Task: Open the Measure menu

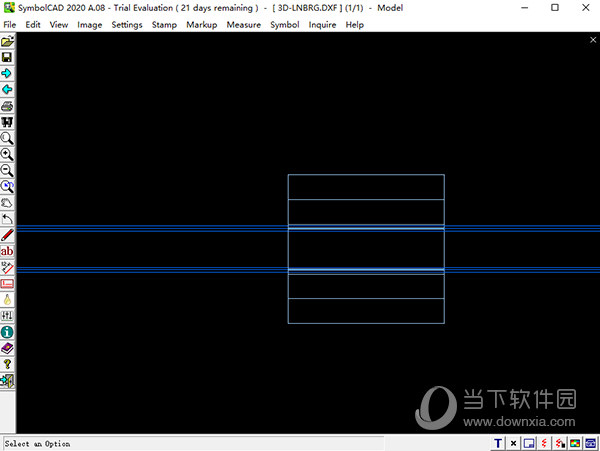Action: pyautogui.click(x=244, y=24)
